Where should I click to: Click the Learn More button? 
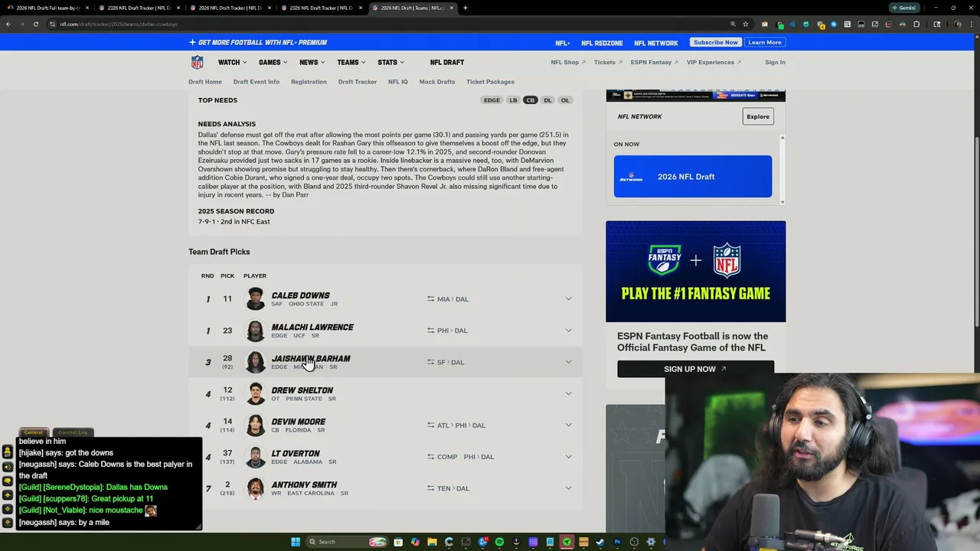[765, 43]
